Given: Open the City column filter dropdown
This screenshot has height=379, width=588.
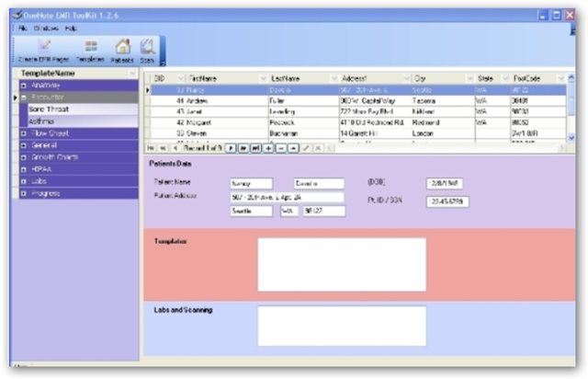Looking at the screenshot, I should (x=467, y=78).
